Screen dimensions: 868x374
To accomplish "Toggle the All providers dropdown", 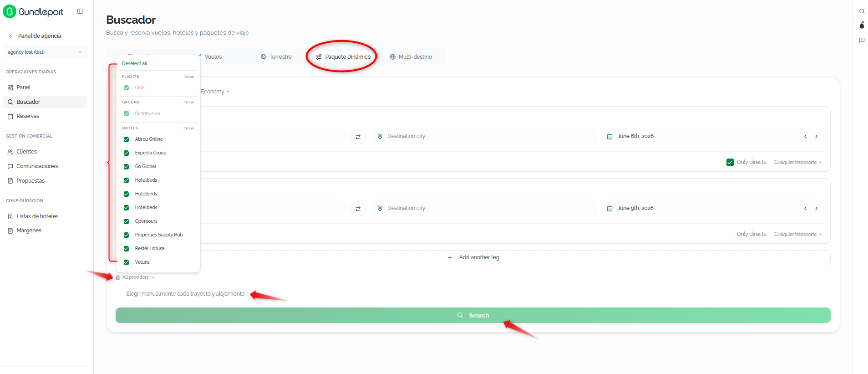I will [135, 277].
